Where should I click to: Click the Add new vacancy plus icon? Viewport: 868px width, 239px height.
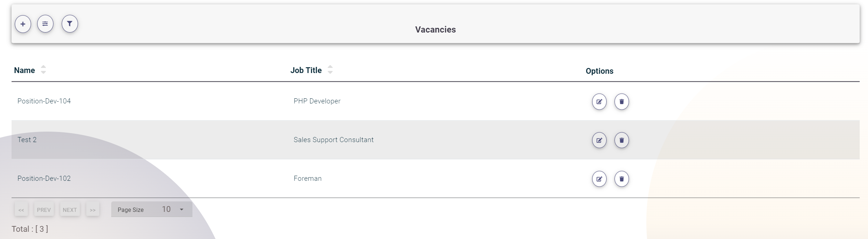(23, 24)
